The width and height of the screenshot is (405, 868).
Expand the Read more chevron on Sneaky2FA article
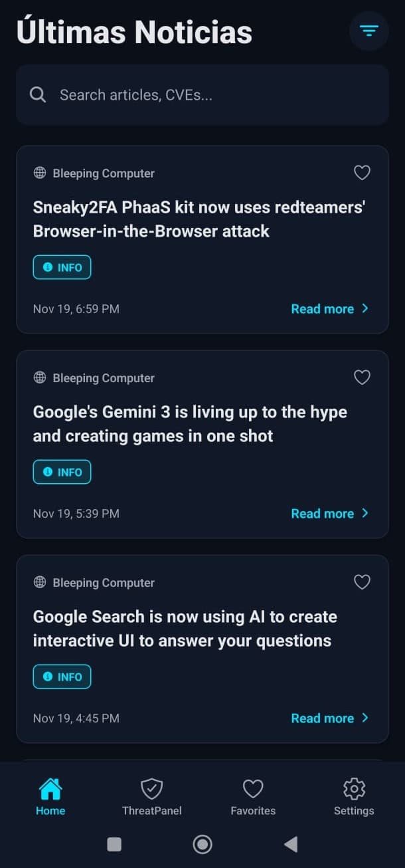point(366,308)
